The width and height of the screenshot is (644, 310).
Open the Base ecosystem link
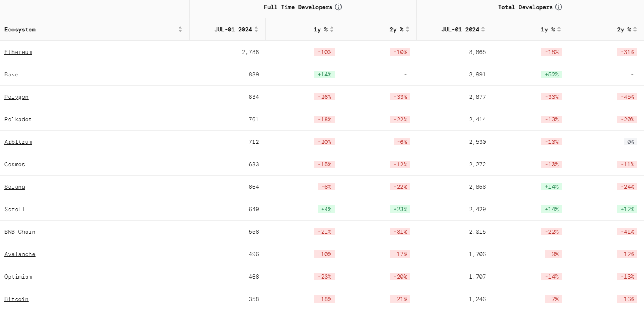point(11,74)
